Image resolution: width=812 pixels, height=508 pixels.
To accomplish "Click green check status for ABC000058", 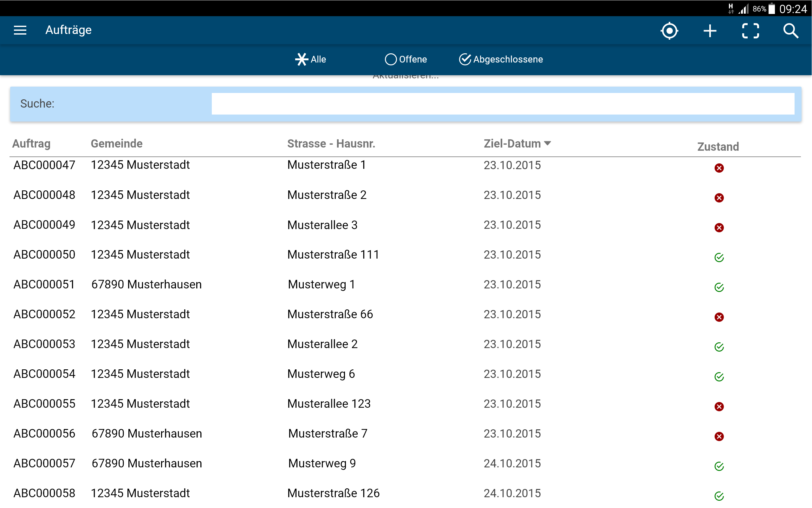I will pos(719,496).
